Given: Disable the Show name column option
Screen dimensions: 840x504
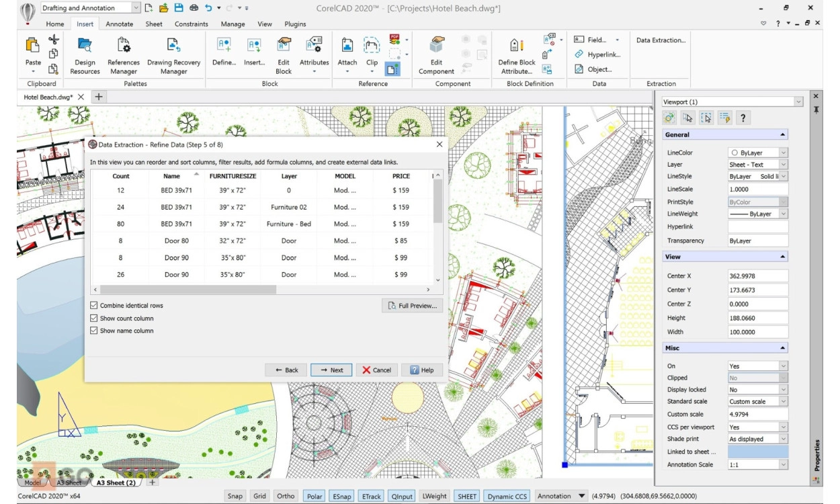Looking at the screenshot, I should 94,331.
